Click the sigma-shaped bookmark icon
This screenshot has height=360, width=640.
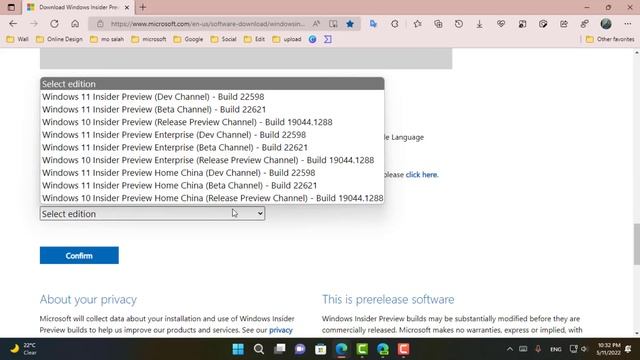[x=328, y=39]
